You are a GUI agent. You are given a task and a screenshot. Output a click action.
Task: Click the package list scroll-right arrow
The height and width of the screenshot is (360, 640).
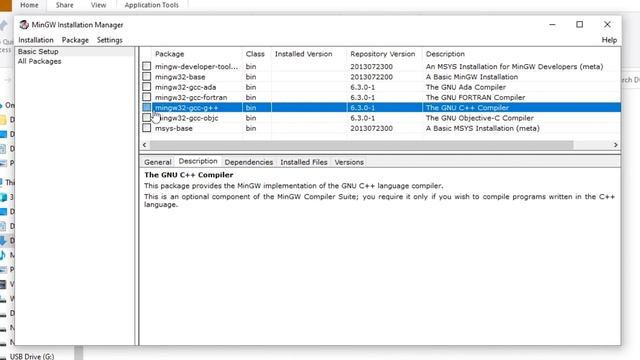click(x=616, y=145)
